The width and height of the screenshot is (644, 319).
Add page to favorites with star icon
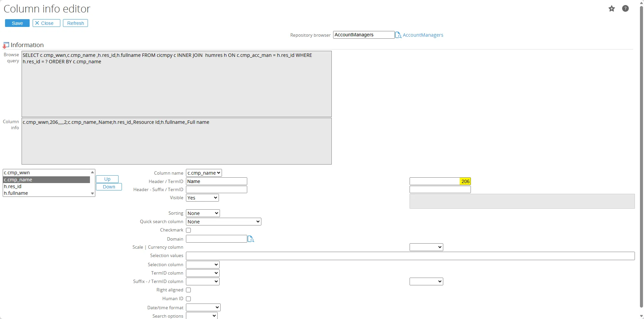612,9
